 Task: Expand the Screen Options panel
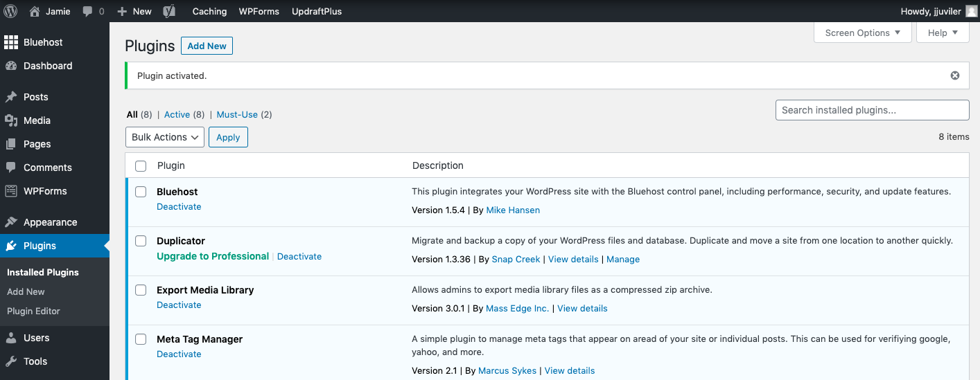click(x=862, y=33)
